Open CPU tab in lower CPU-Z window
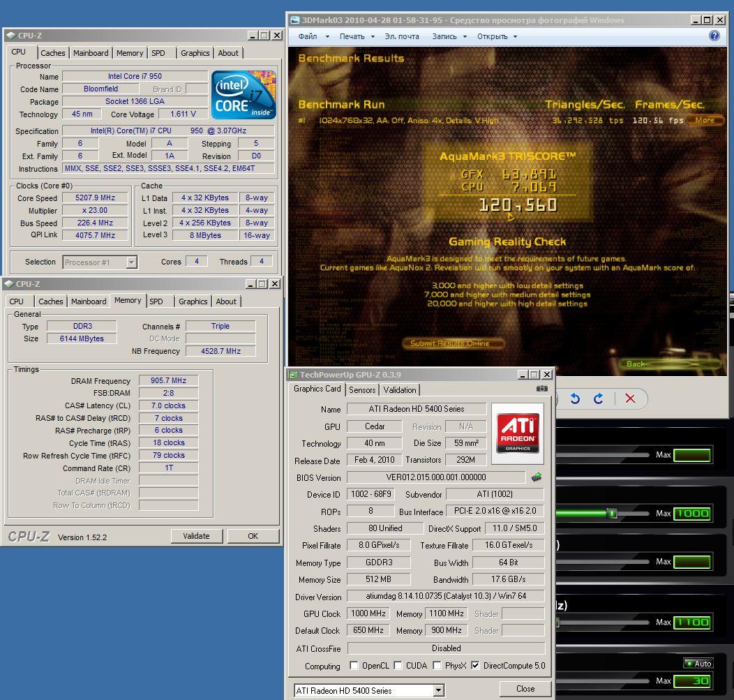 pyautogui.click(x=16, y=301)
